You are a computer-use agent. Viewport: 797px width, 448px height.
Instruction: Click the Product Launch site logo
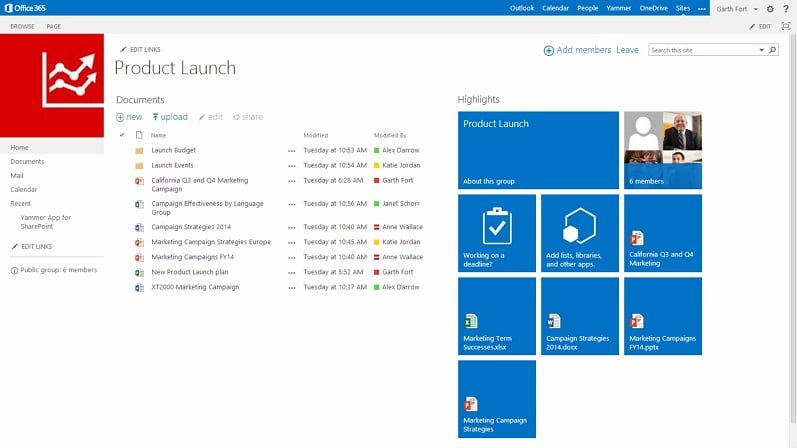click(x=52, y=85)
